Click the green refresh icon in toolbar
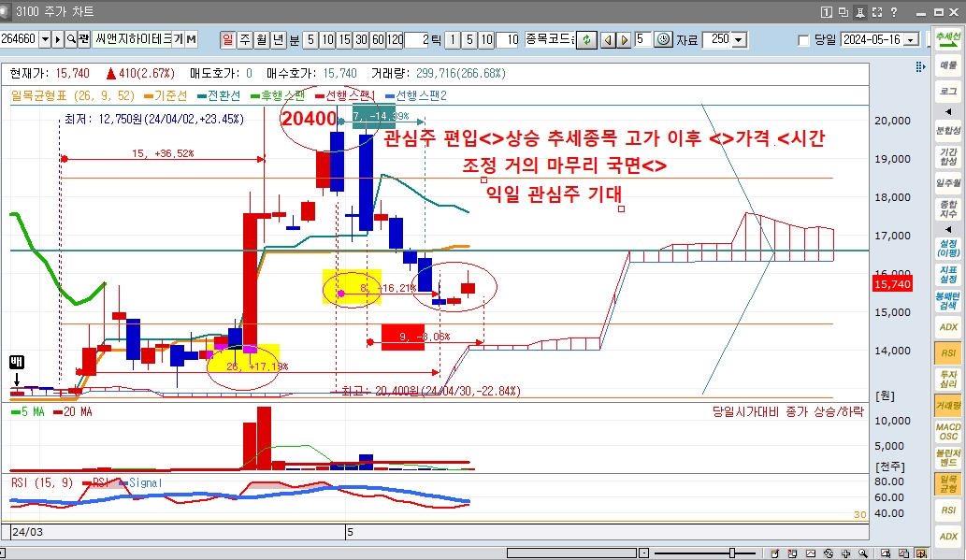The image size is (966, 560). point(586,40)
